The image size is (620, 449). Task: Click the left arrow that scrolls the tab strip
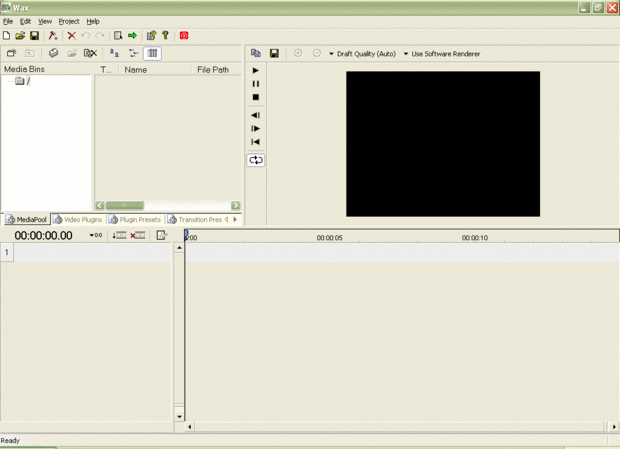coord(227,219)
